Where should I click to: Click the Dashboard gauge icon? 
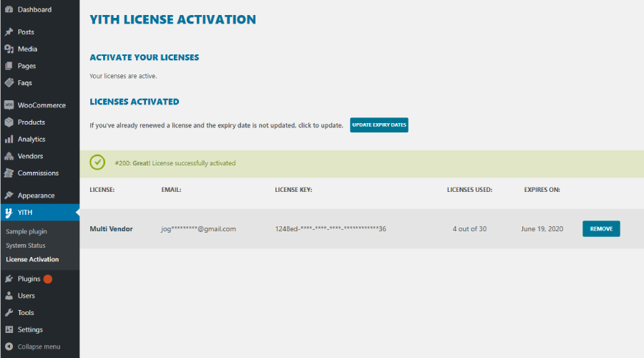(9, 10)
